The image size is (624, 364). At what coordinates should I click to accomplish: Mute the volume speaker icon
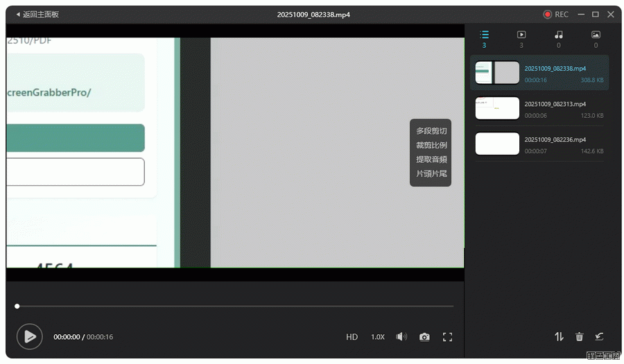[401, 337]
